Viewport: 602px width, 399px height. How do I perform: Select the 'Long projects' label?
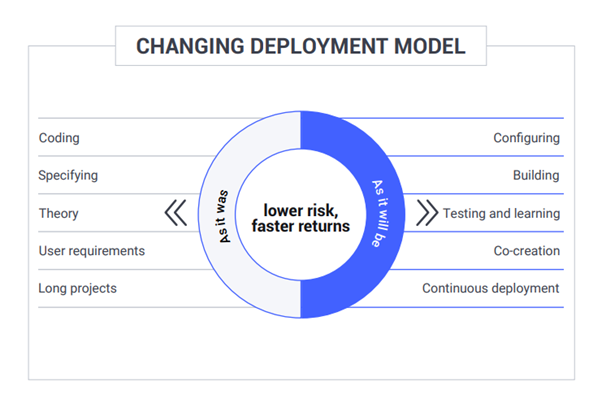pos(78,288)
